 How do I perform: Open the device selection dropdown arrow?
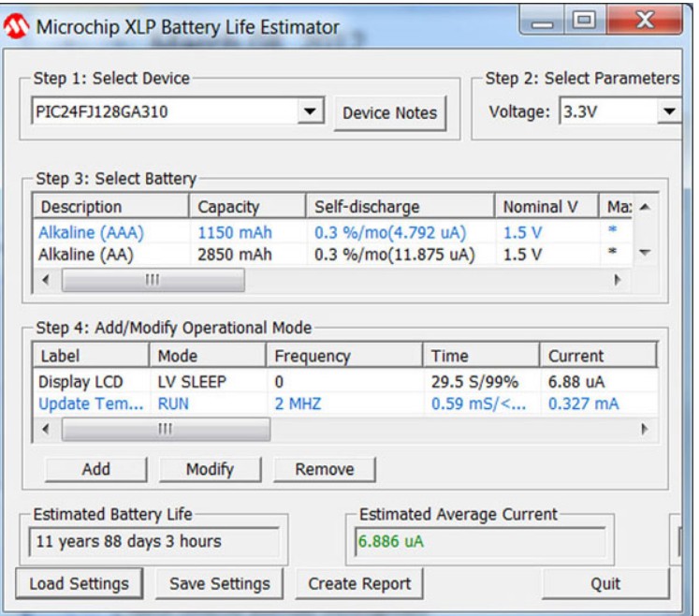[311, 111]
